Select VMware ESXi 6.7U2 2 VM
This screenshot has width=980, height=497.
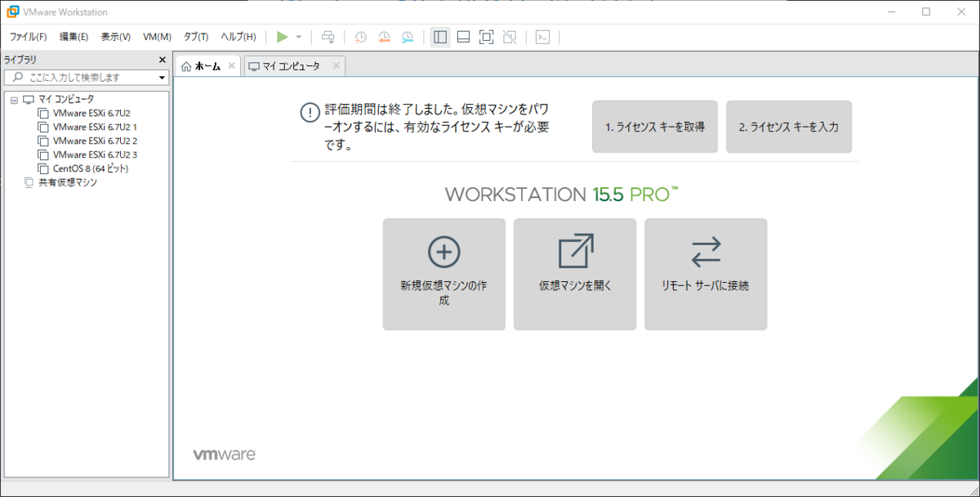point(95,141)
